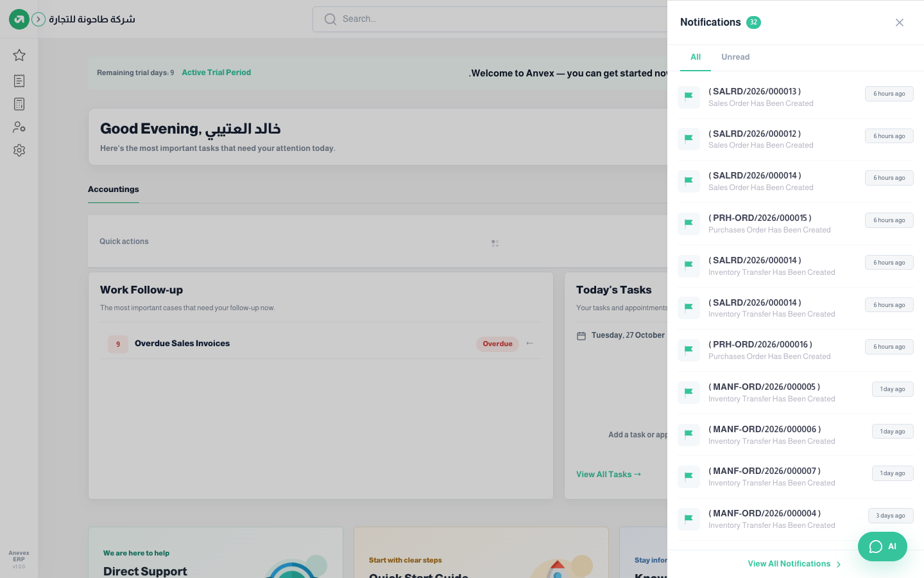Open the Quick actions grid icon
The height and width of the screenshot is (578, 924).
495,243
